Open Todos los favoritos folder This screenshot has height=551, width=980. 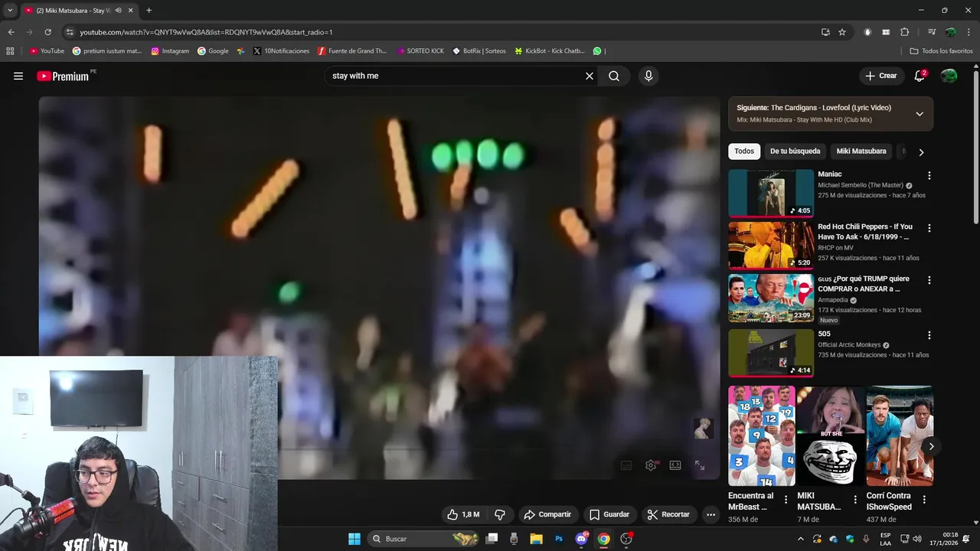coord(941,51)
